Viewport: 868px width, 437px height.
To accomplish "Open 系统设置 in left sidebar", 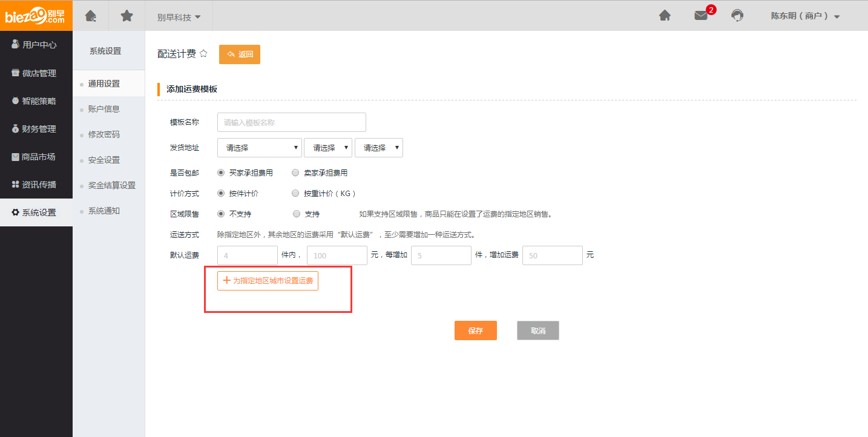I will 36,212.
